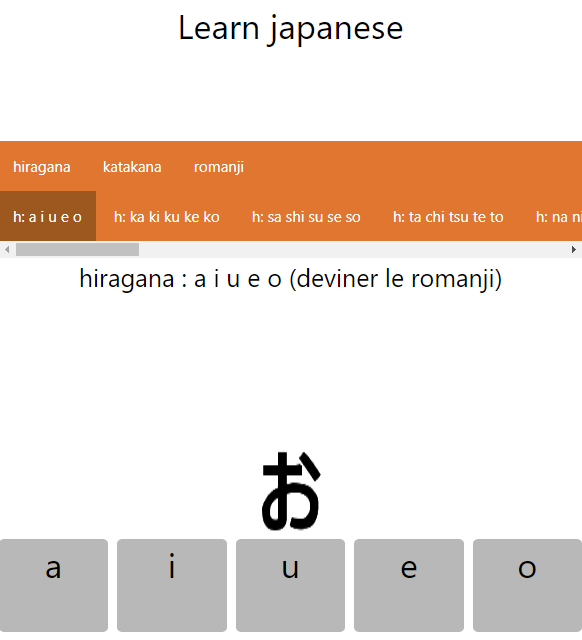
Task: Choose the 'e' answer button
Action: [x=409, y=585]
